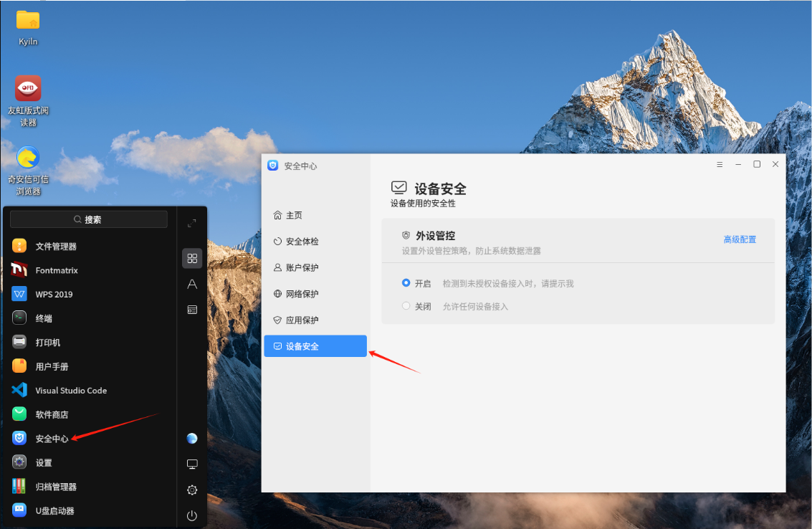Select the 关闭 radio option for 外设管控
812x529 pixels.
point(406,305)
